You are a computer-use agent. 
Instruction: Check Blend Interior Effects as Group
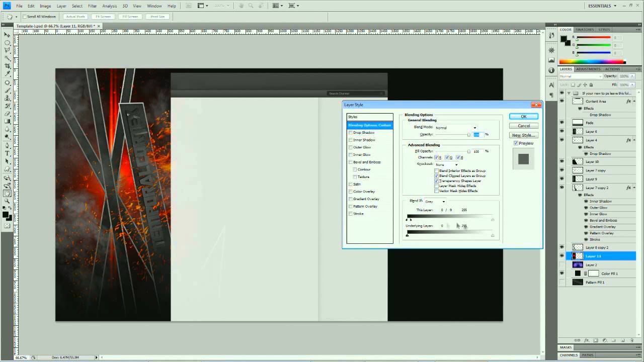tap(437, 170)
